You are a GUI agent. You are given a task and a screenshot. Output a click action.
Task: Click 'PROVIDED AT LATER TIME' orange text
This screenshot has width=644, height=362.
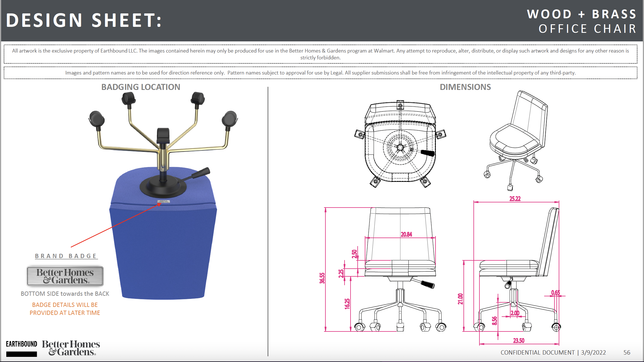pyautogui.click(x=65, y=313)
